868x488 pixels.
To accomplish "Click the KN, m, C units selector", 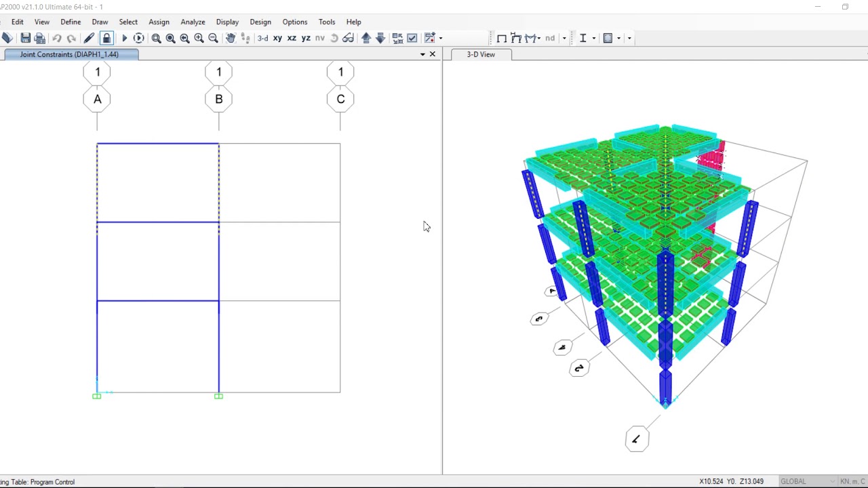I will 852,481.
